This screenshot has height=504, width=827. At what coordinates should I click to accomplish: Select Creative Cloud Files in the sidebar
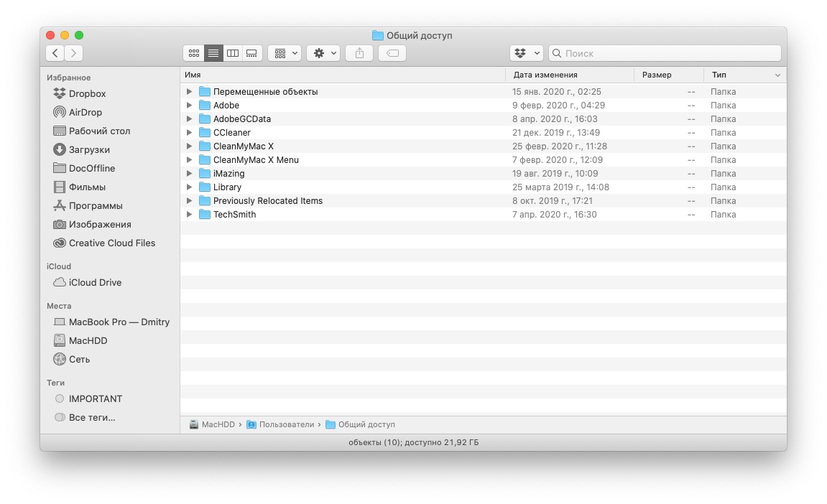point(111,243)
